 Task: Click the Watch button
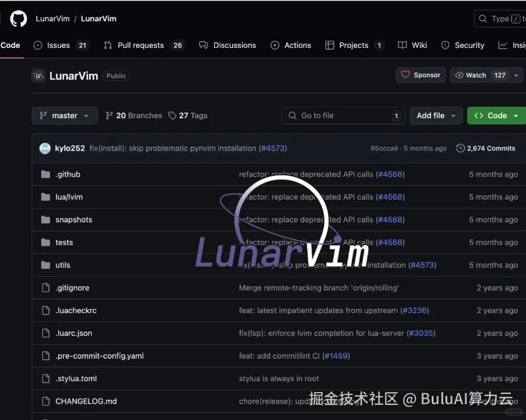[x=480, y=75]
